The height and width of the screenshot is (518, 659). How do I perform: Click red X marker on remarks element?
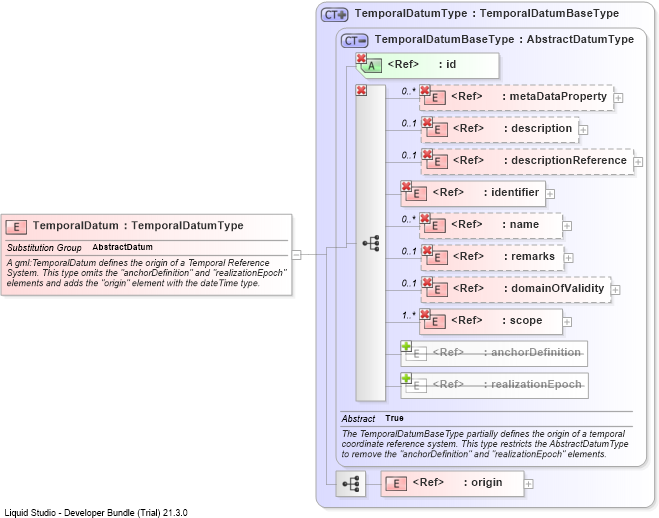[427, 250]
